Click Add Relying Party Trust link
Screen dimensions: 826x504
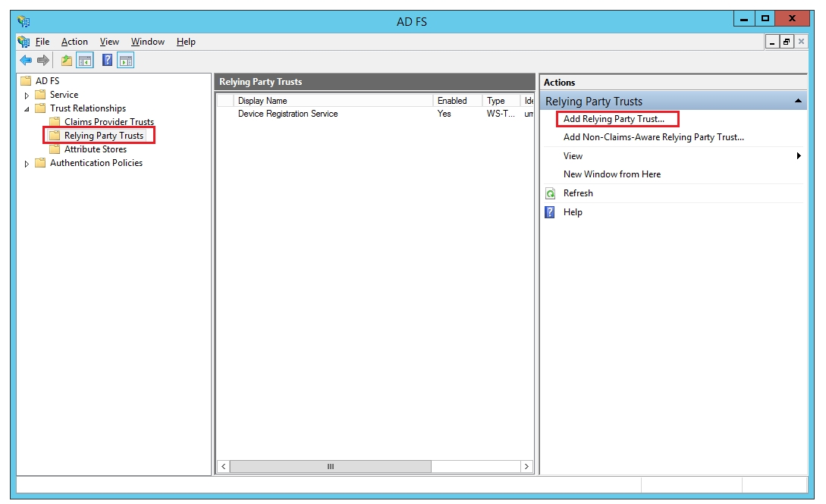614,119
